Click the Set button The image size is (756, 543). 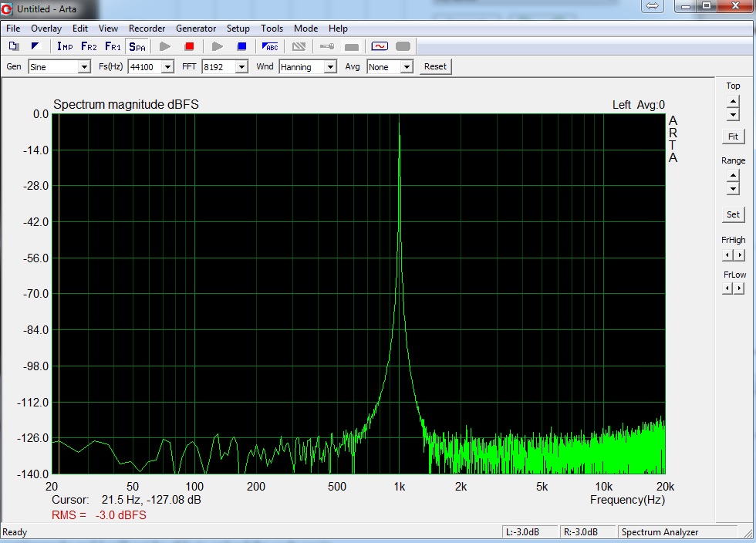(x=733, y=214)
